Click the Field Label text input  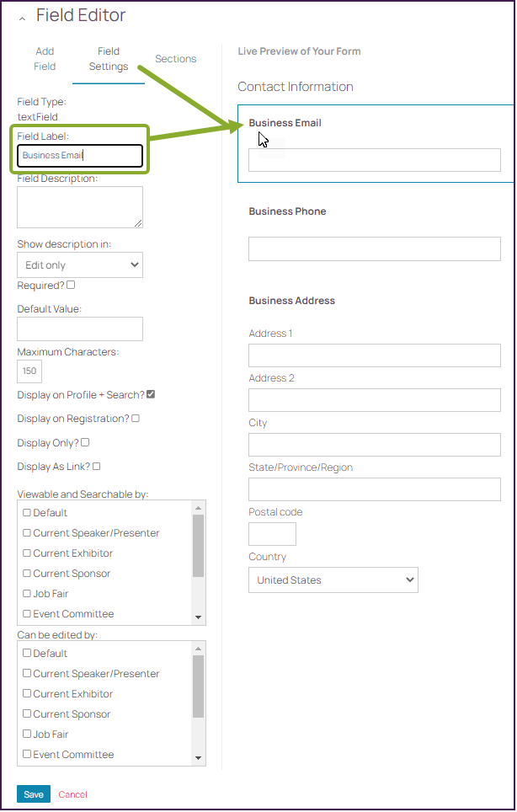(80, 156)
